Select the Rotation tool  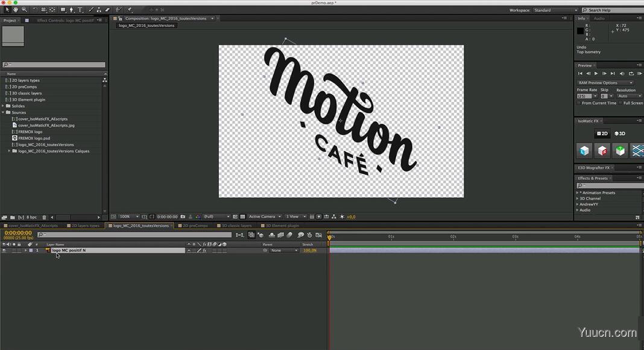click(35, 10)
